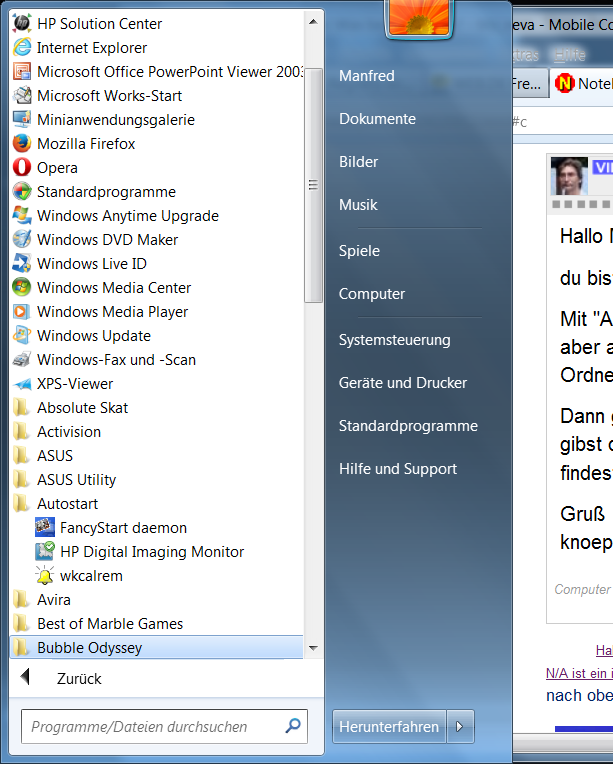Viewport: 613px width, 764px height.
Task: Launch Windows Media Center icon
Action: coord(22,287)
